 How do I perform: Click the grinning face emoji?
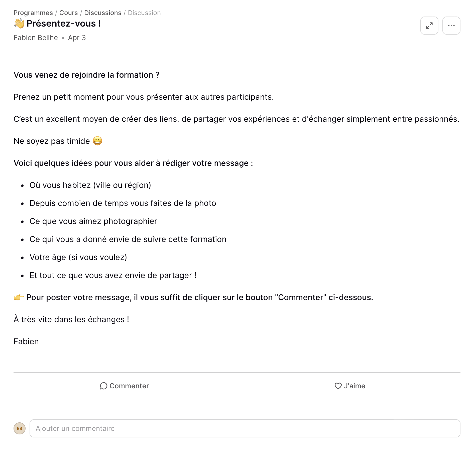97,141
